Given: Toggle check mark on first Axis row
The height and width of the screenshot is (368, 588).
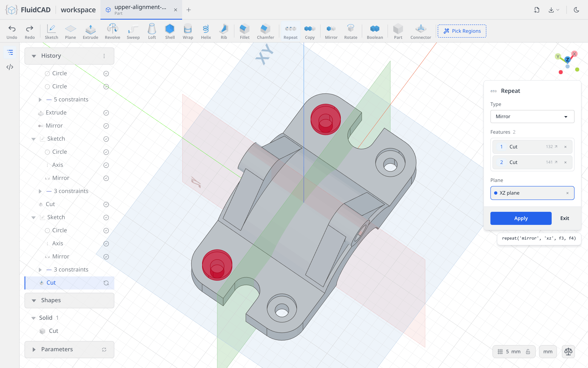Looking at the screenshot, I should 106,165.
